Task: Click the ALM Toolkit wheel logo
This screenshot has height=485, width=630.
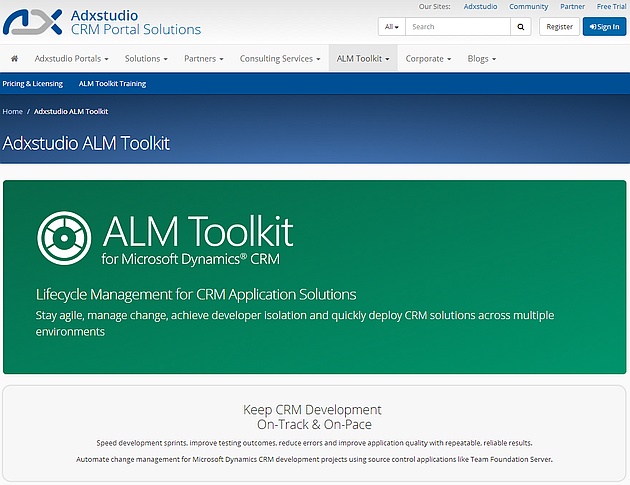Action: coord(64,238)
